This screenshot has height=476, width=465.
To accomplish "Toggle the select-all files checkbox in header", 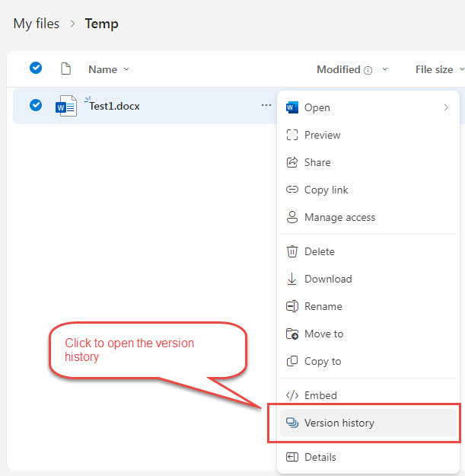I will 36,68.
